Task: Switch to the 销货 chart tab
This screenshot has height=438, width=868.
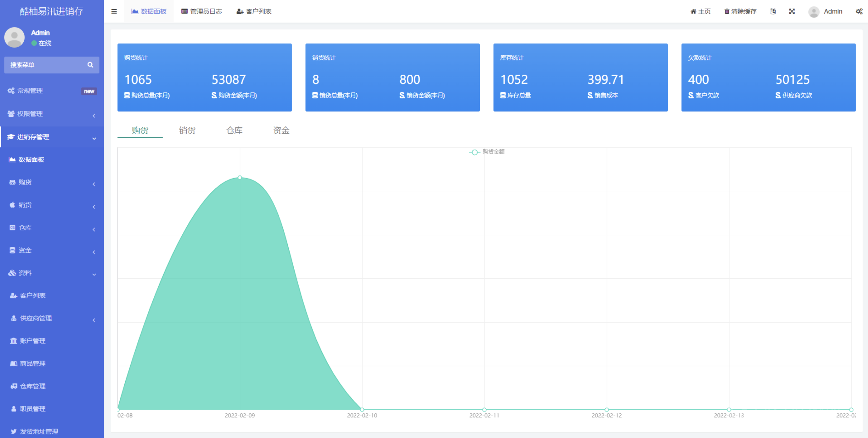Action: click(x=187, y=131)
